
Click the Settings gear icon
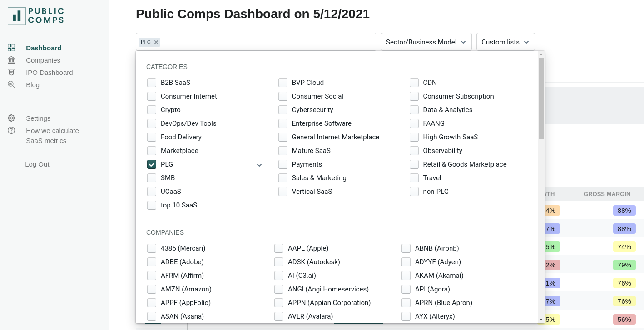pos(11,118)
